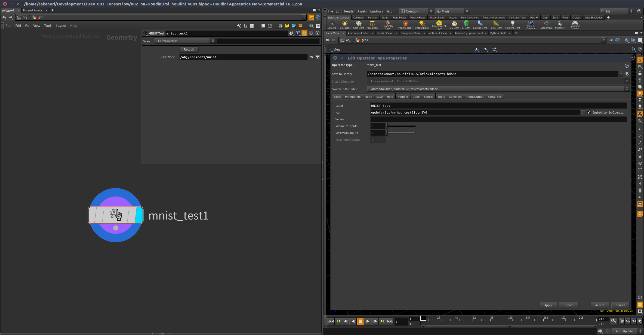Screen dimensions: 644x335
Task: Add a sticky note via the yellow note icon
Action: pos(287,26)
